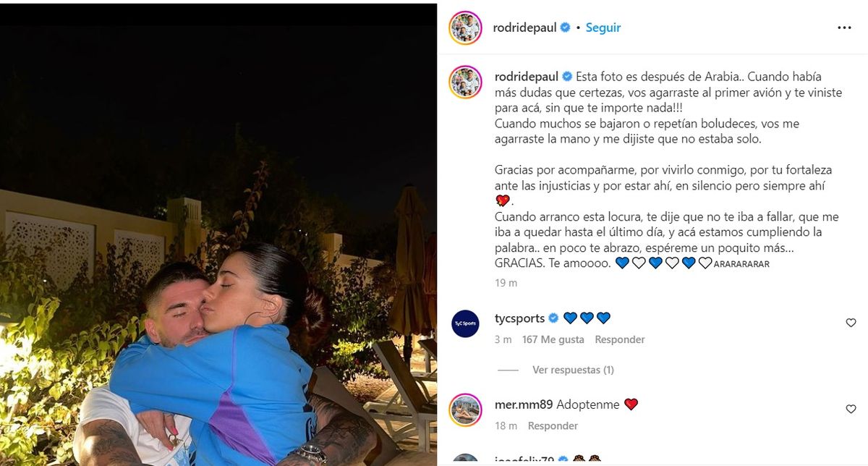Like the tycsports comment with heart icon
868x466 pixels.
pos(851,323)
